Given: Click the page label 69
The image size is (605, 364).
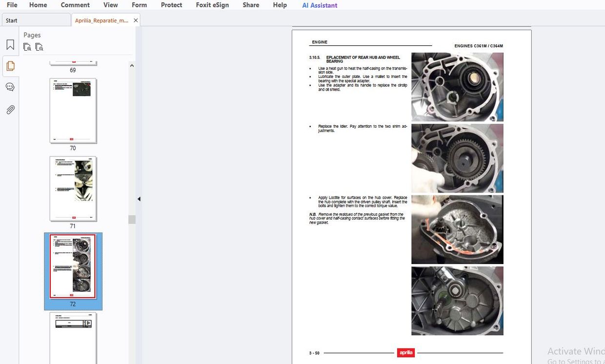Looking at the screenshot, I should point(73,70).
